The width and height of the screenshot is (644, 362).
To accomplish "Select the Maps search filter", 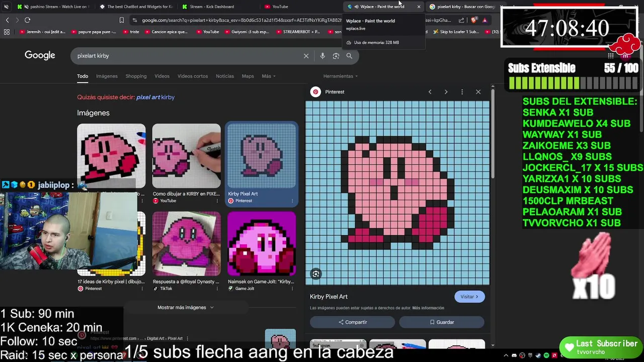I will [x=248, y=76].
